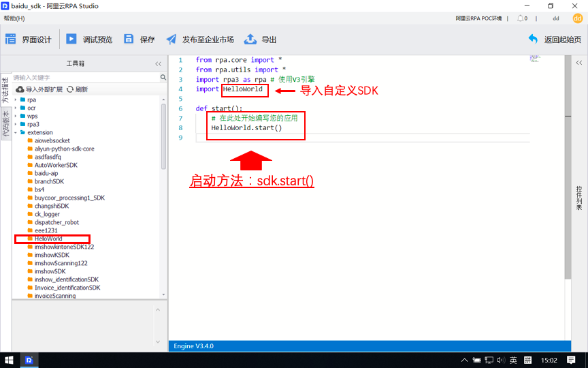Switch to the 代码版本 side tab
The height and width of the screenshot is (368, 588).
click(x=5, y=123)
